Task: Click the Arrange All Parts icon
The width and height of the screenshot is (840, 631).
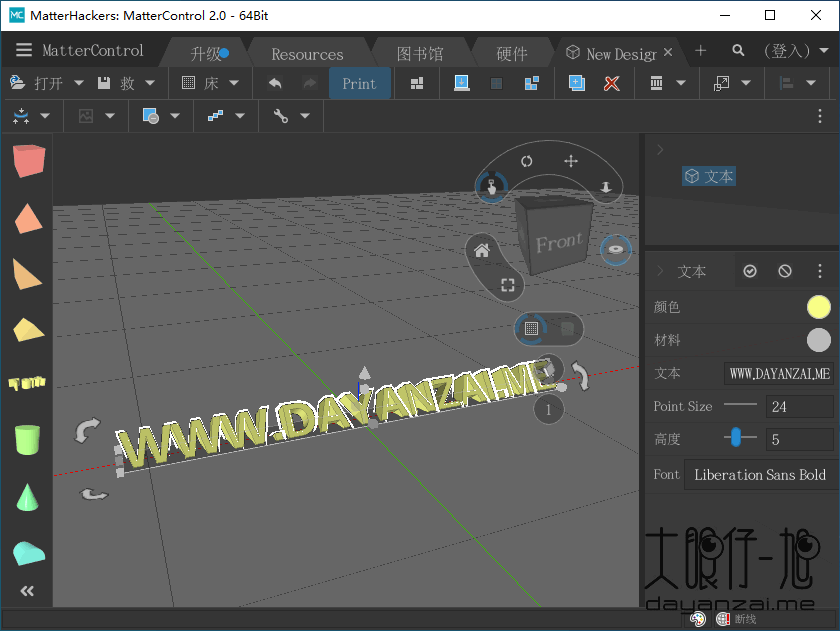Action: tap(417, 83)
